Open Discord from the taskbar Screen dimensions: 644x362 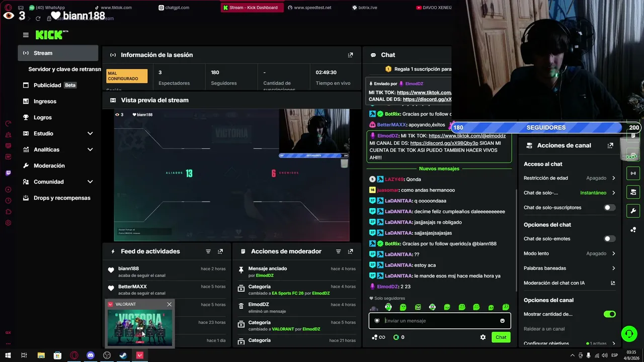(x=91, y=355)
